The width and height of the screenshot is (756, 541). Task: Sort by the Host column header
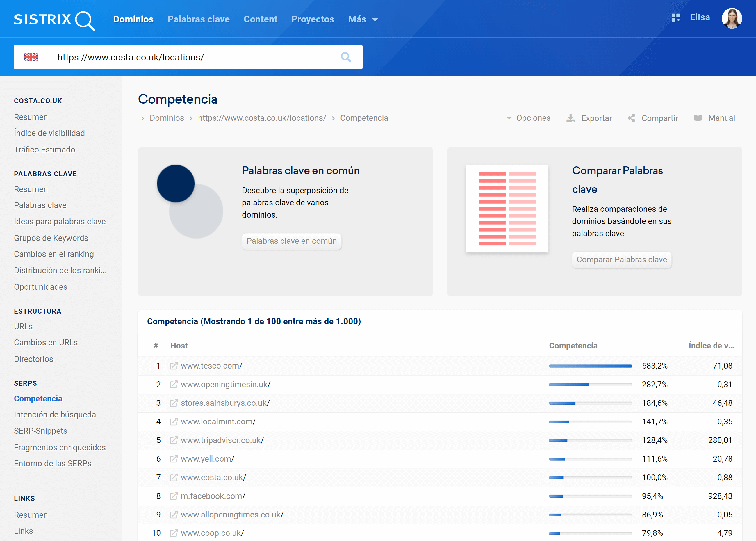(179, 346)
